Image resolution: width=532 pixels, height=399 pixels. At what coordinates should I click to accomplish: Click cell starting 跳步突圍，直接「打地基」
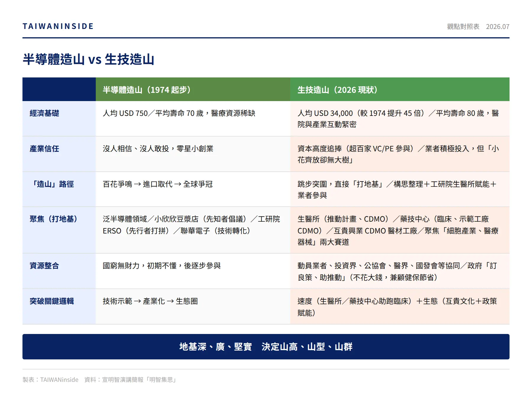point(400,189)
